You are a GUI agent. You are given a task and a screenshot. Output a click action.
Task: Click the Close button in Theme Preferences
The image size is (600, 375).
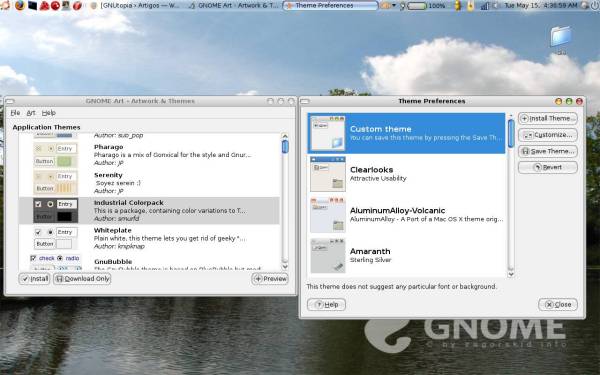click(558, 305)
